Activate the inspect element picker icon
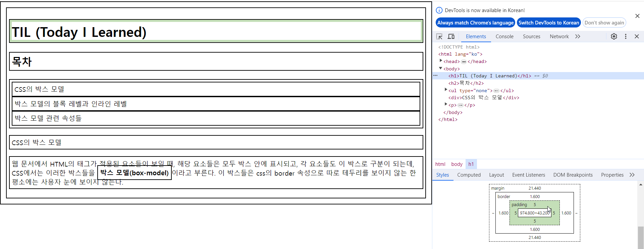This screenshot has width=644, height=249. pos(439,36)
